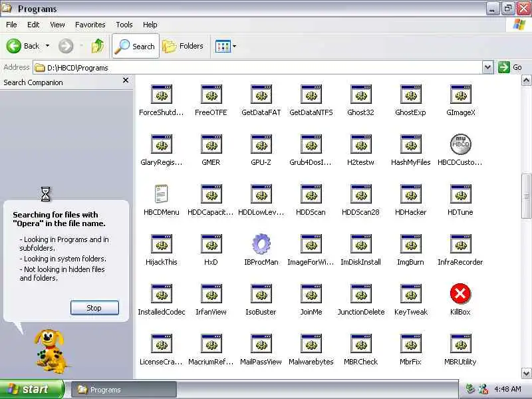
Task: Select the MbrFix icon
Action: pyautogui.click(x=411, y=343)
